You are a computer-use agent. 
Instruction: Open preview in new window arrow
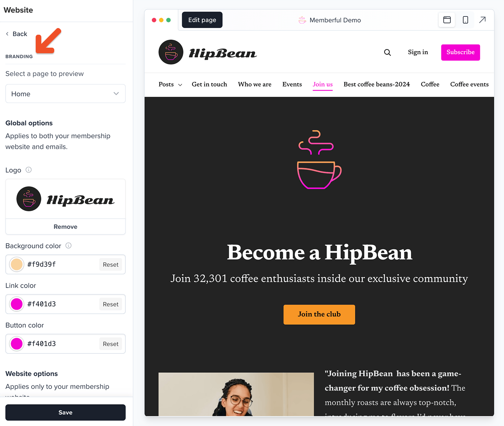[x=482, y=20]
